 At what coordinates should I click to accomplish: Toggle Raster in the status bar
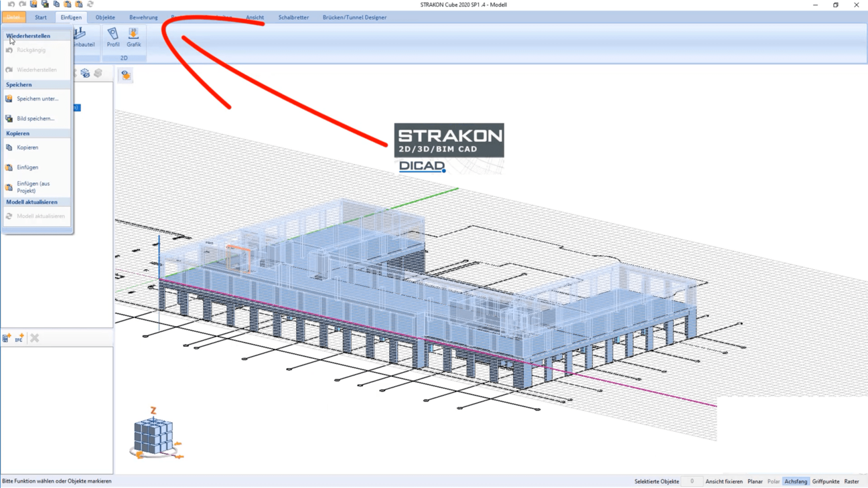click(851, 481)
